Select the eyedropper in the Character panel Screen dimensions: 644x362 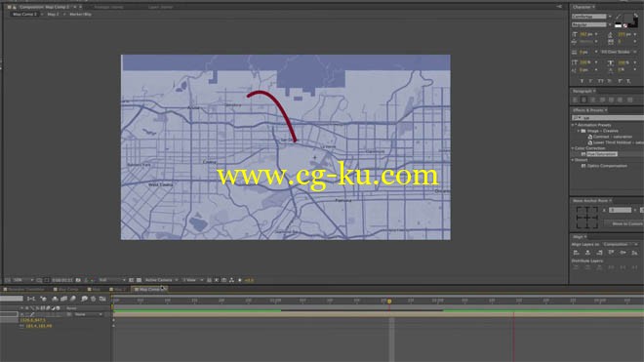click(618, 17)
